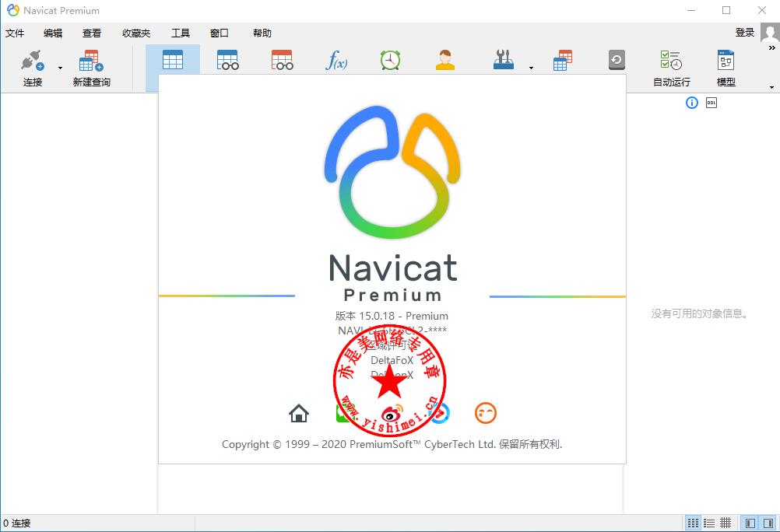Select the View objects icon with blue glasses
780x532 pixels.
click(227, 60)
